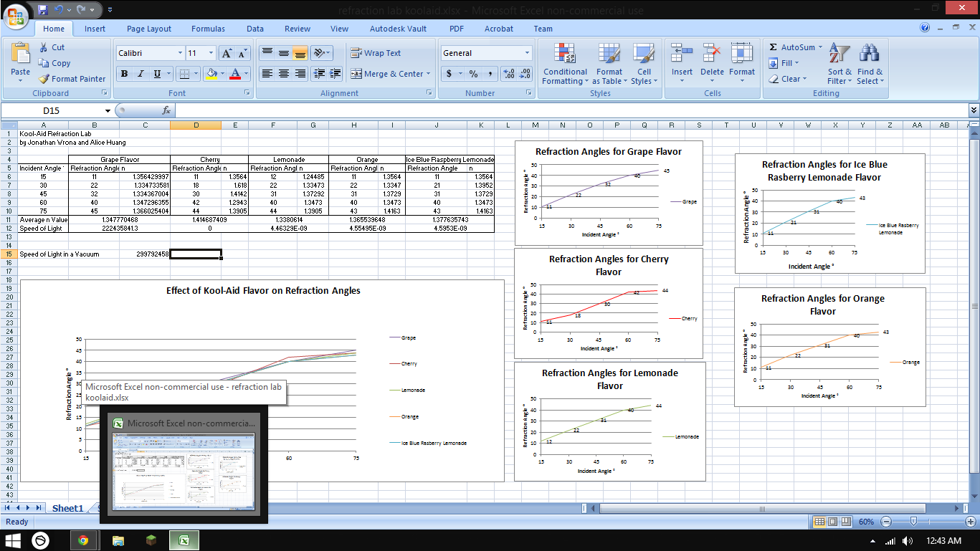
Task: Set Top Align vertical alignment
Action: (x=267, y=53)
